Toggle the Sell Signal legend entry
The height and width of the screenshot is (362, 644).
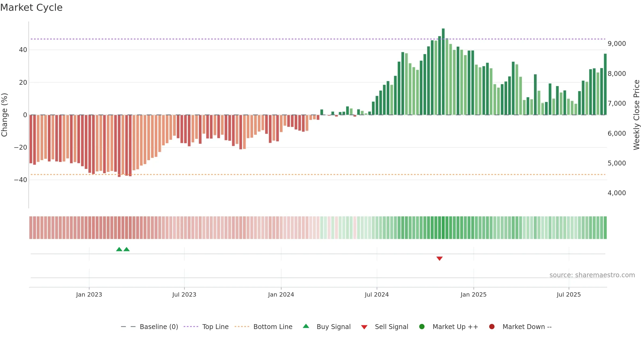385,327
